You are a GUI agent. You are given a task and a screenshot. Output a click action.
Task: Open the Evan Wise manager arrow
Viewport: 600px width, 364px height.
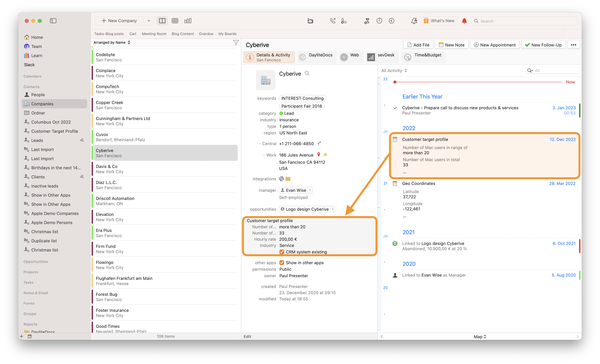[x=310, y=190]
